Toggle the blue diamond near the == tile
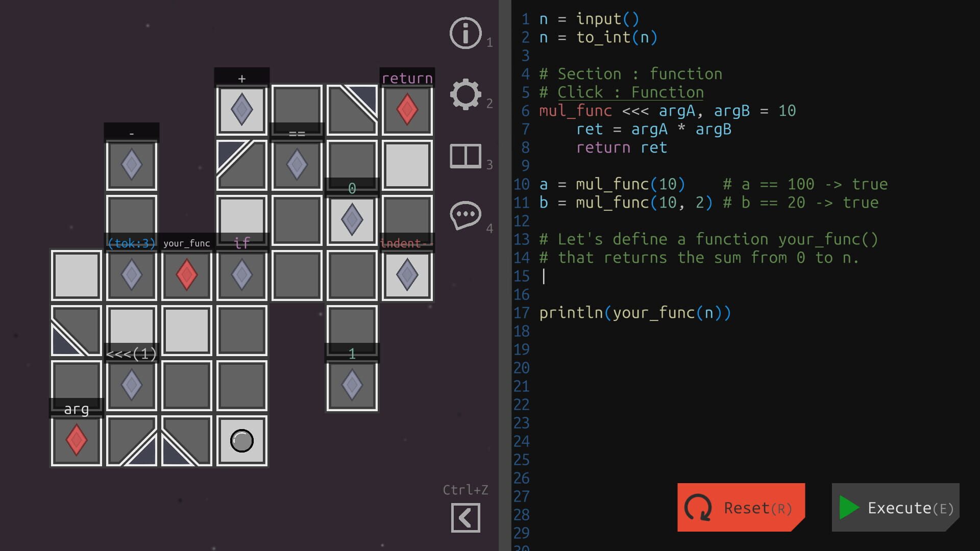 tap(296, 163)
